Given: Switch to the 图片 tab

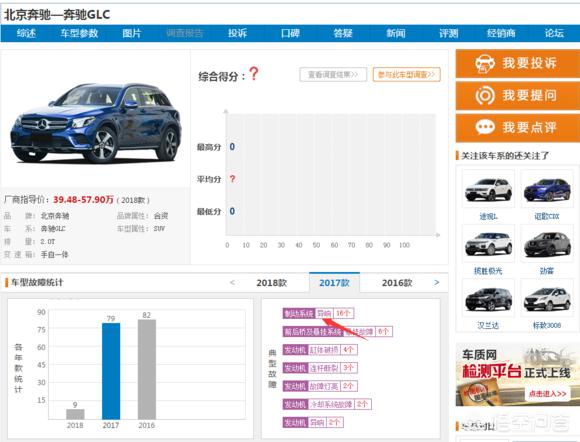Looking at the screenshot, I should pos(132,34).
